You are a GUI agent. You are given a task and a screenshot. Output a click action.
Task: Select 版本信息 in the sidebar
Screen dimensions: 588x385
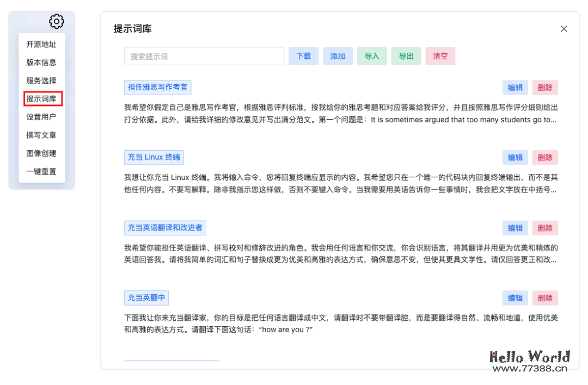pyautogui.click(x=42, y=62)
